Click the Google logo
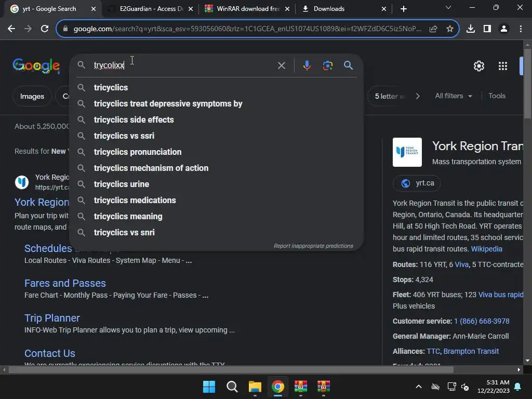Screen dimensions: 532x399 point(36,65)
